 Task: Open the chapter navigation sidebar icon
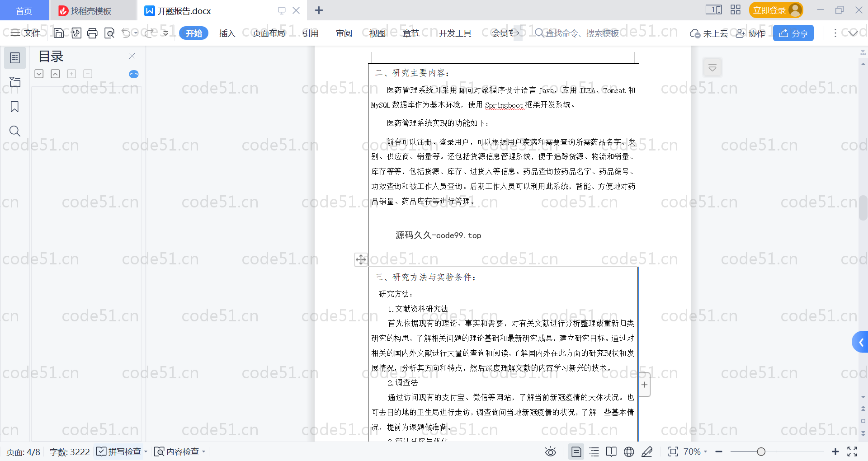[x=15, y=82]
